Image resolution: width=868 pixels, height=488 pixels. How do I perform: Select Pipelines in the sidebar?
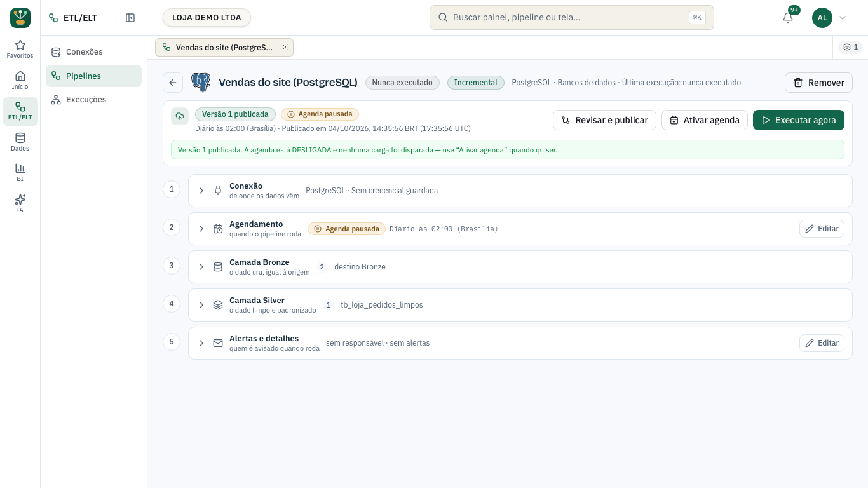[93, 76]
